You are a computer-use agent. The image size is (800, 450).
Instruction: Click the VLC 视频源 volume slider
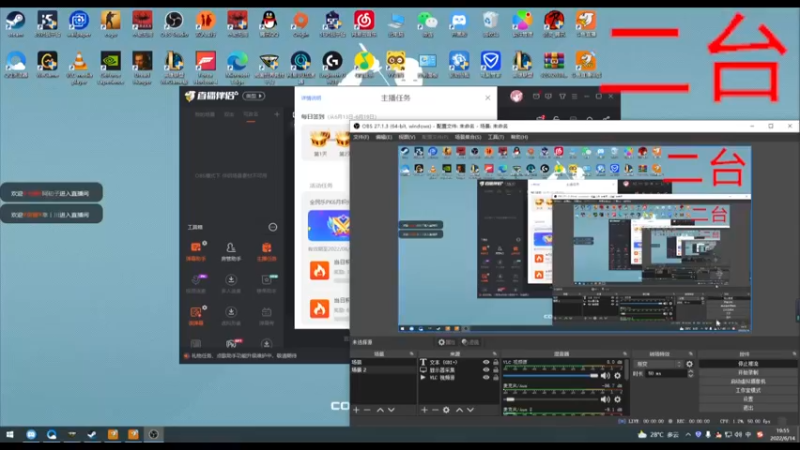551,376
